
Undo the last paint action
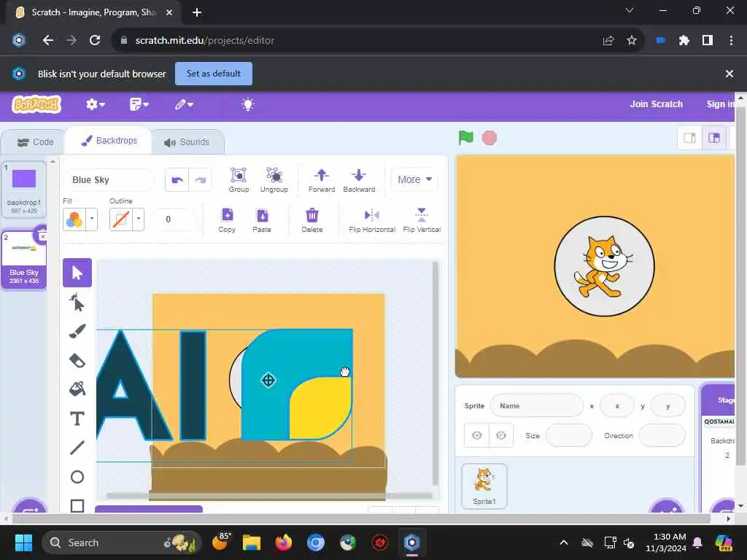pyautogui.click(x=177, y=180)
